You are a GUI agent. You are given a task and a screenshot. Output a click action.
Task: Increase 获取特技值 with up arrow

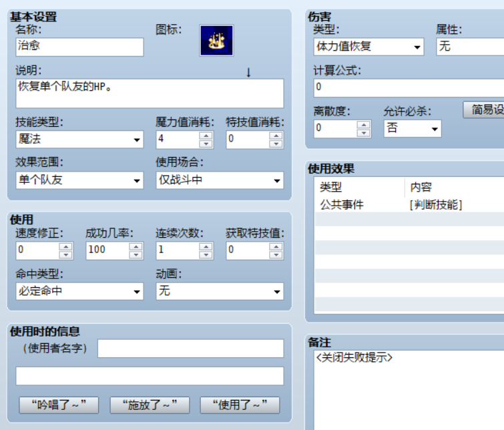pyautogui.click(x=276, y=247)
